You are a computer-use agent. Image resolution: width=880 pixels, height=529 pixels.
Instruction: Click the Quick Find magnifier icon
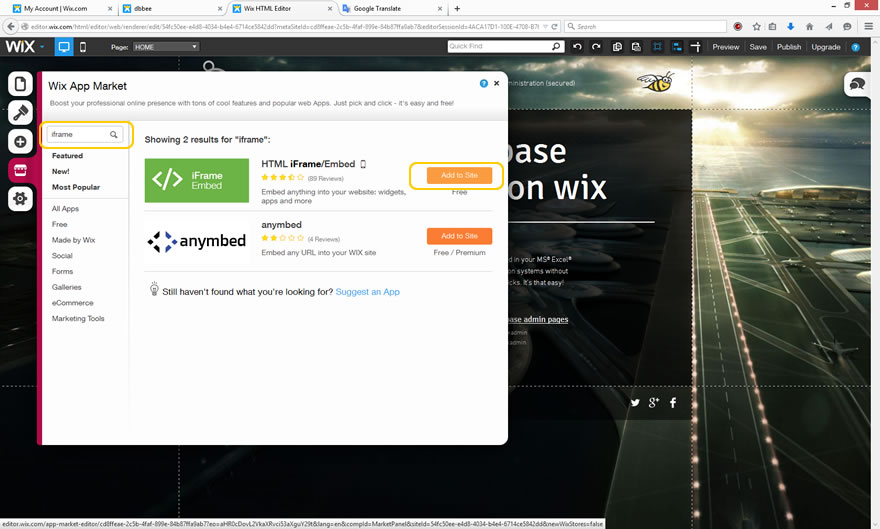click(556, 46)
